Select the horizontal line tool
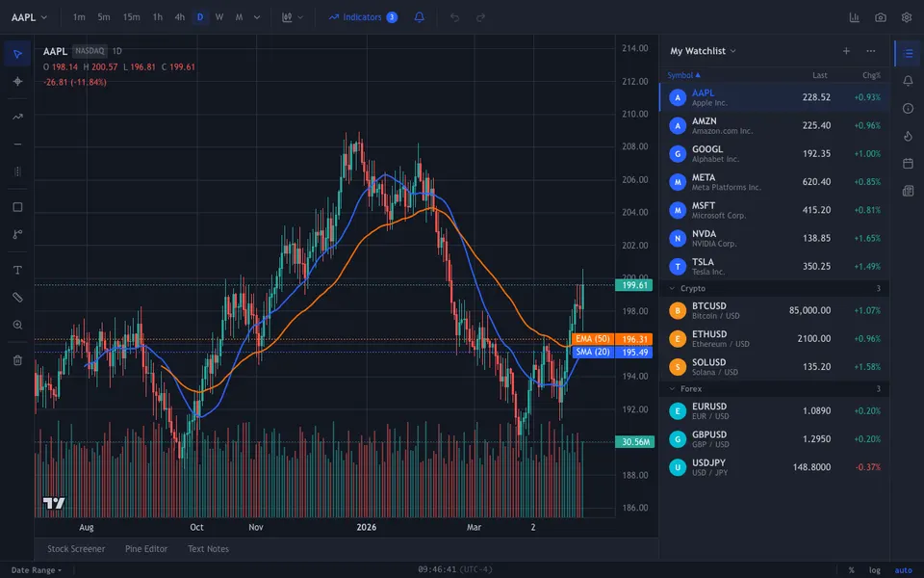This screenshot has width=924, height=578. pos(17,144)
